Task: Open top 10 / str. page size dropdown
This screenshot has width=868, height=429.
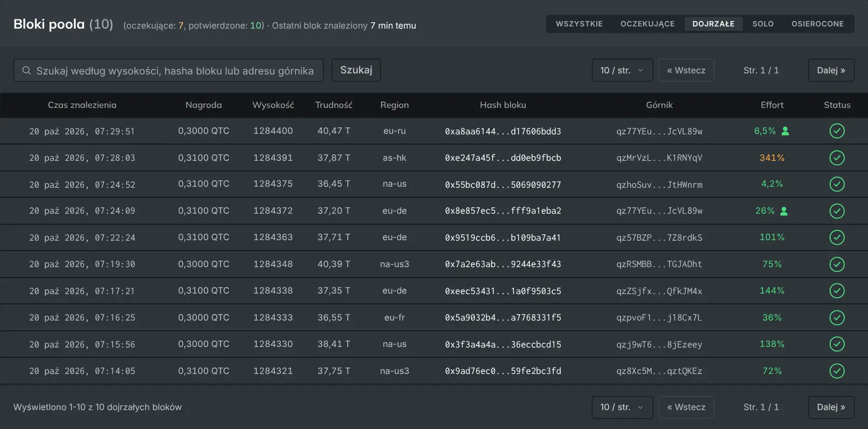Action: [622, 70]
